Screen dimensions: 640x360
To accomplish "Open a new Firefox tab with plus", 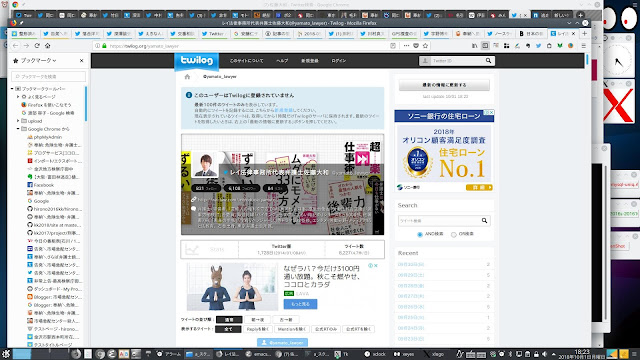I will click(x=584, y=33).
